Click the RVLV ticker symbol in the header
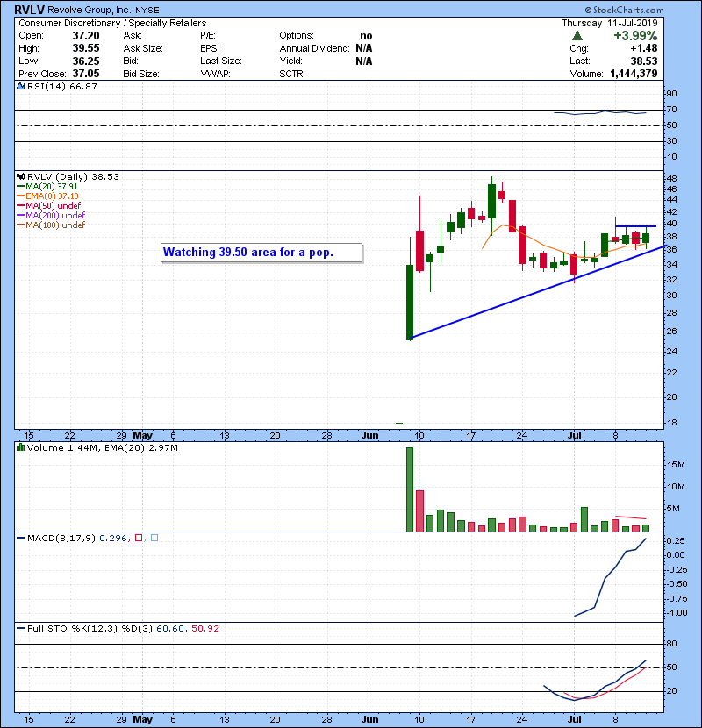The width and height of the screenshot is (702, 728). [29, 10]
